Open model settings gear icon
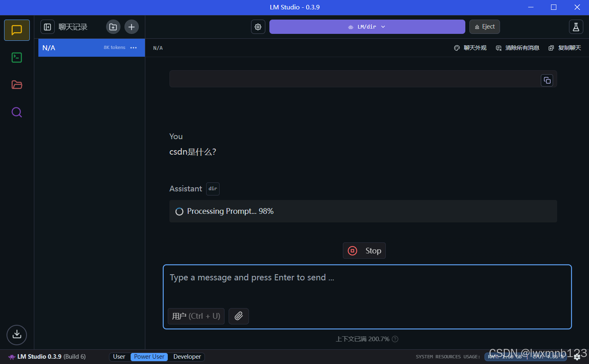Image resolution: width=589 pixels, height=364 pixels. (258, 27)
